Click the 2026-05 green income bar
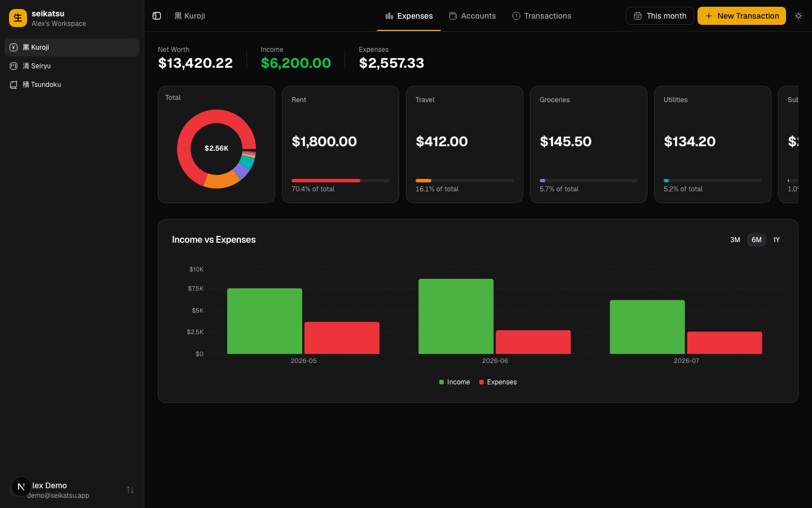The height and width of the screenshot is (508, 812). [x=264, y=321]
